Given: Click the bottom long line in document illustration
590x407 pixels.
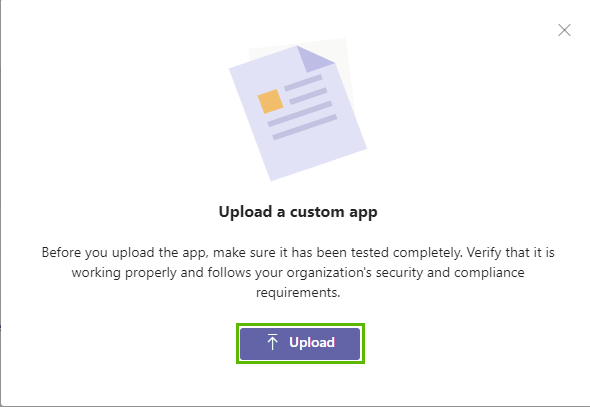Looking at the screenshot, I should [x=305, y=128].
